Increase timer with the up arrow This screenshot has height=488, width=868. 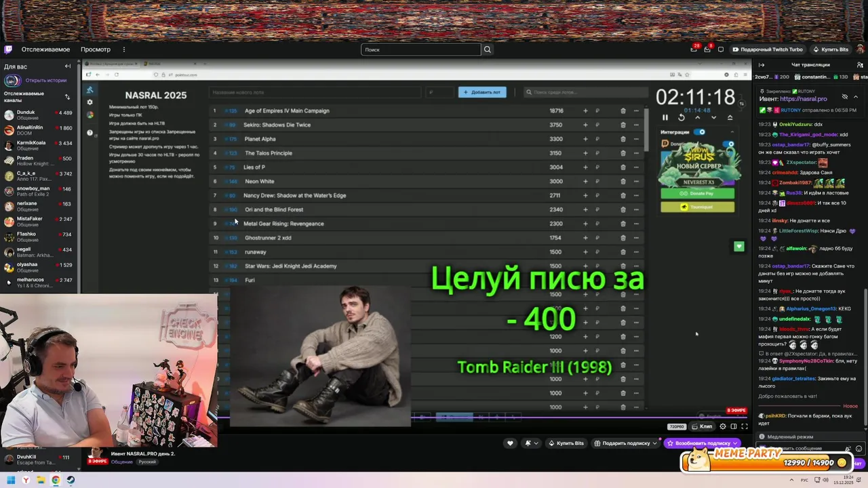click(x=698, y=117)
